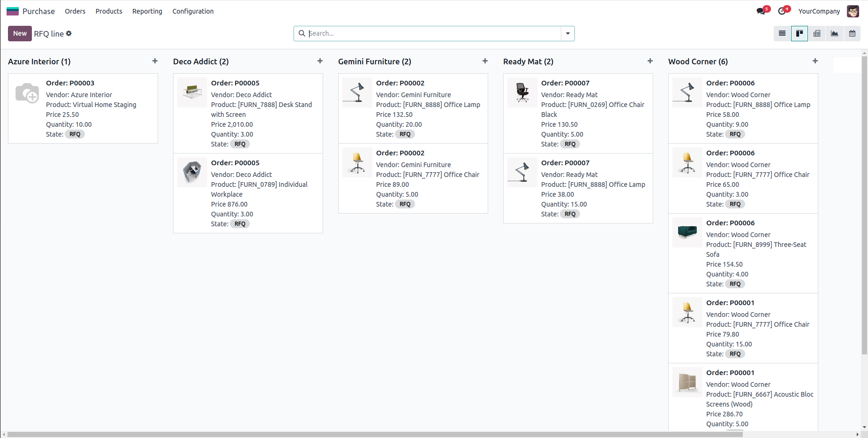Open the graph view

835,33
